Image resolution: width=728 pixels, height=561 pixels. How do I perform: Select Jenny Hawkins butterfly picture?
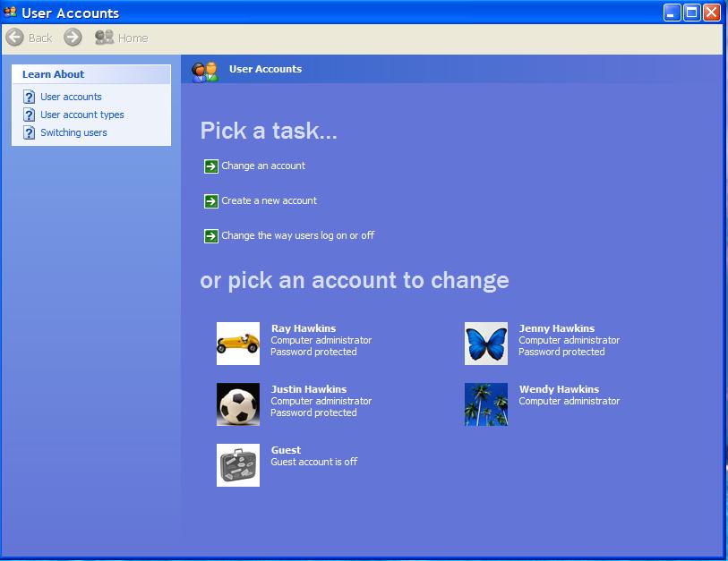click(x=486, y=344)
